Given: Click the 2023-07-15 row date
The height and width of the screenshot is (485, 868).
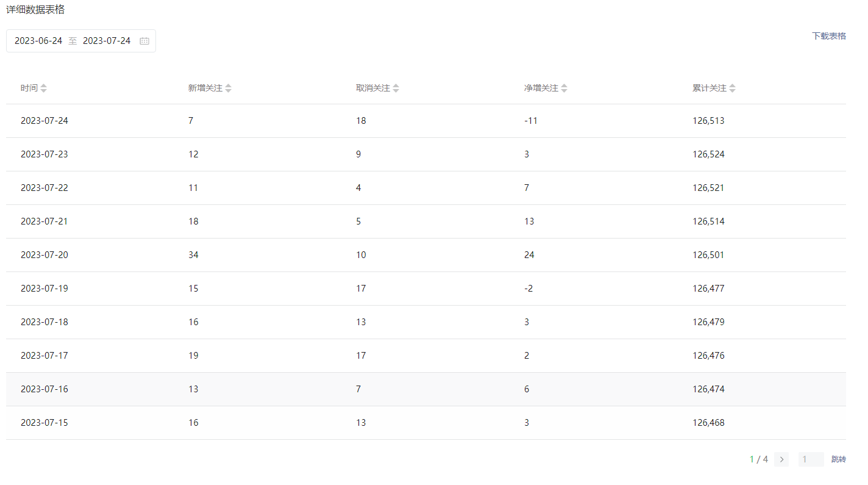Looking at the screenshot, I should (x=44, y=423).
